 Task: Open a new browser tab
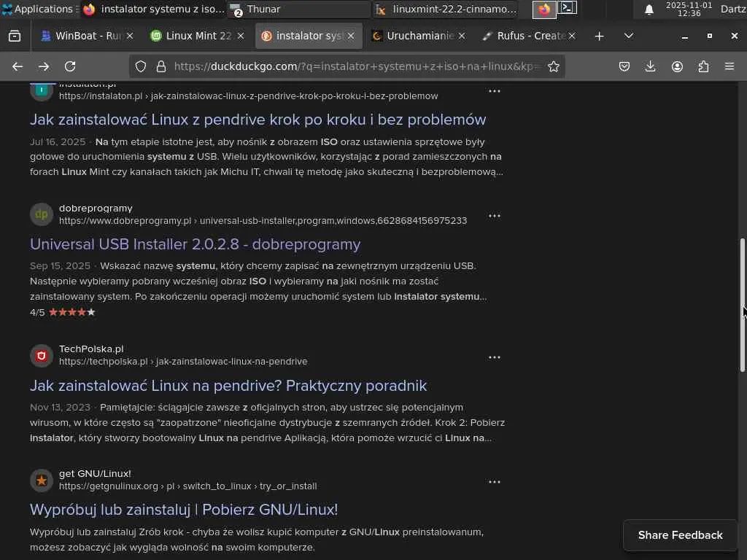pos(600,36)
